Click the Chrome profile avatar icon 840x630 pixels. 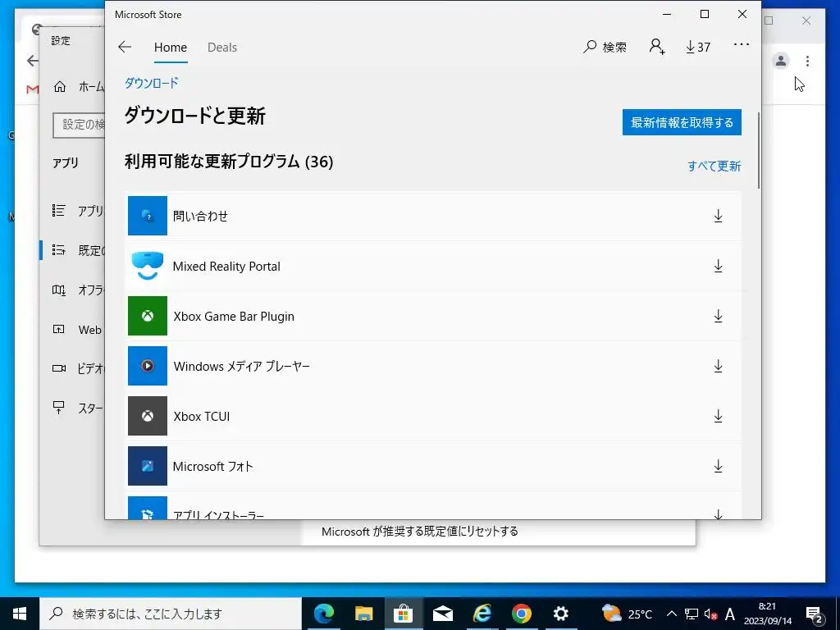(x=781, y=61)
